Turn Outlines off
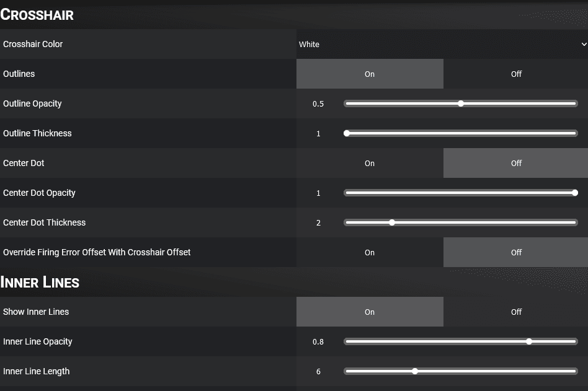This screenshot has height=391, width=588. [515, 74]
